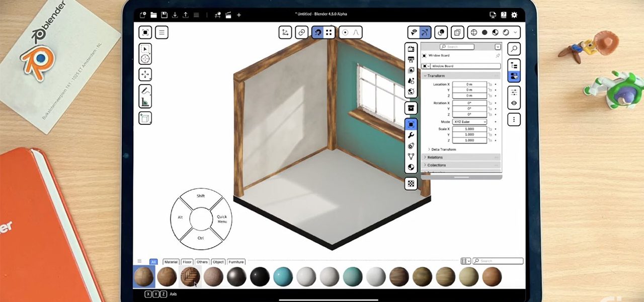644x302 pixels.
Task: Open the modifiers wrench properties tab
Action: tap(411, 135)
